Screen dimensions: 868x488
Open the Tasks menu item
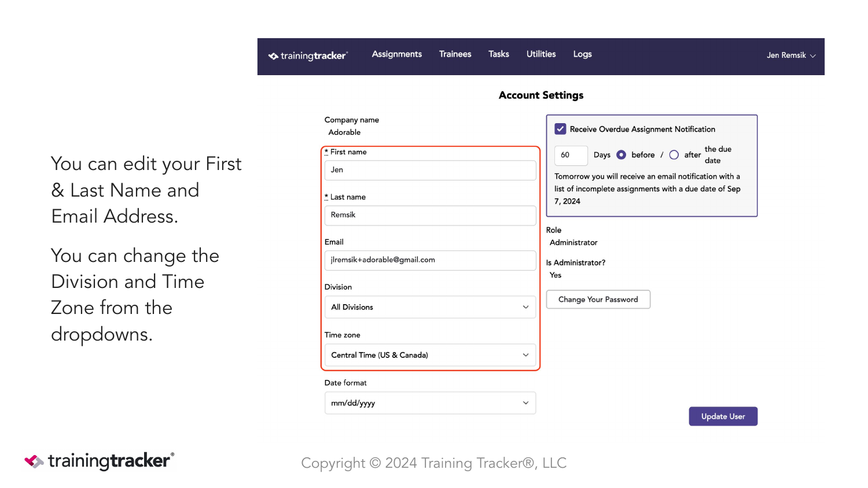[499, 54]
